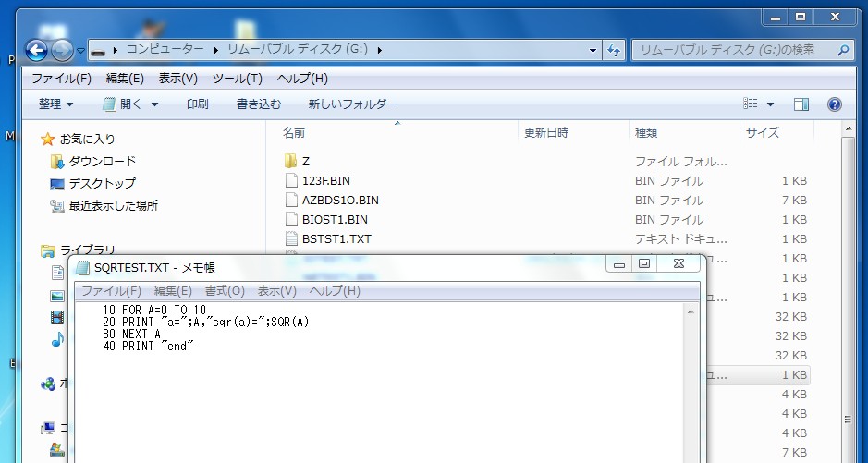Click the Forward navigation arrow
The height and width of the screenshot is (463, 868).
(63, 50)
